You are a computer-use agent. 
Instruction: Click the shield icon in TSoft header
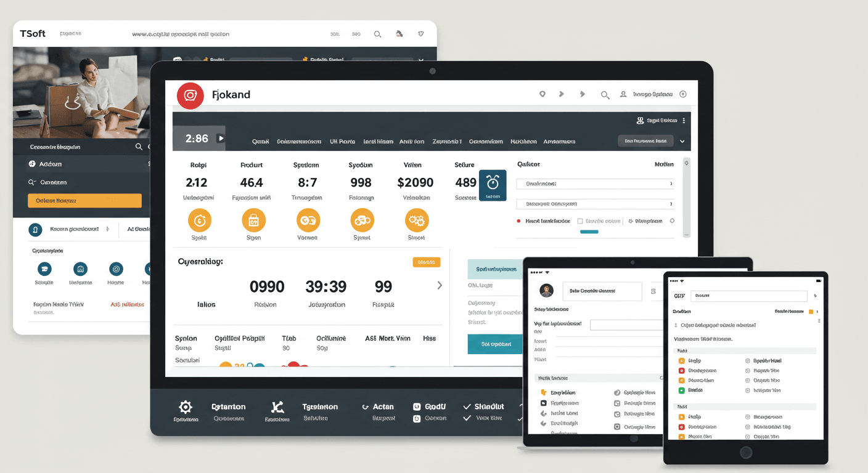tap(421, 34)
